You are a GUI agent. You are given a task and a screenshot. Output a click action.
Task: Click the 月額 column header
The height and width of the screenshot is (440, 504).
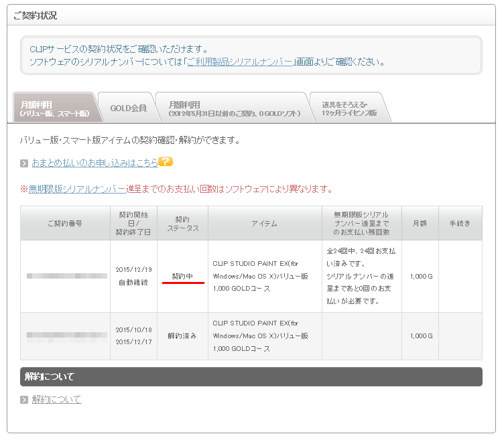(x=420, y=223)
